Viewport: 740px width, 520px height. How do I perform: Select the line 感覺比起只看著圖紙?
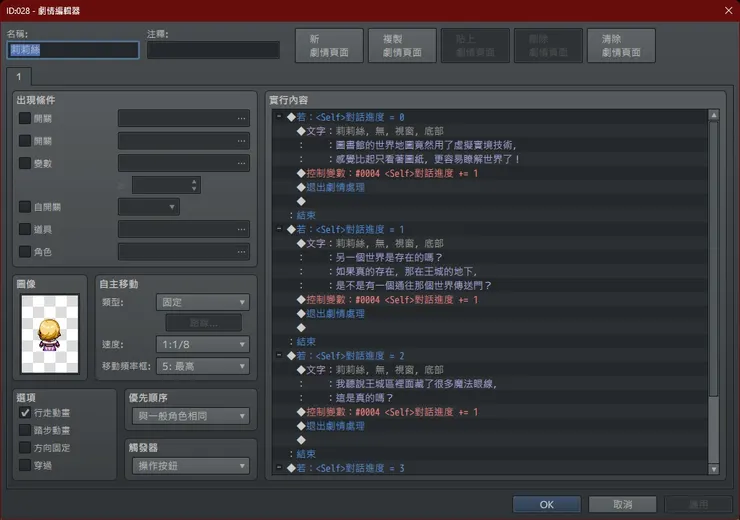[x=490, y=159]
